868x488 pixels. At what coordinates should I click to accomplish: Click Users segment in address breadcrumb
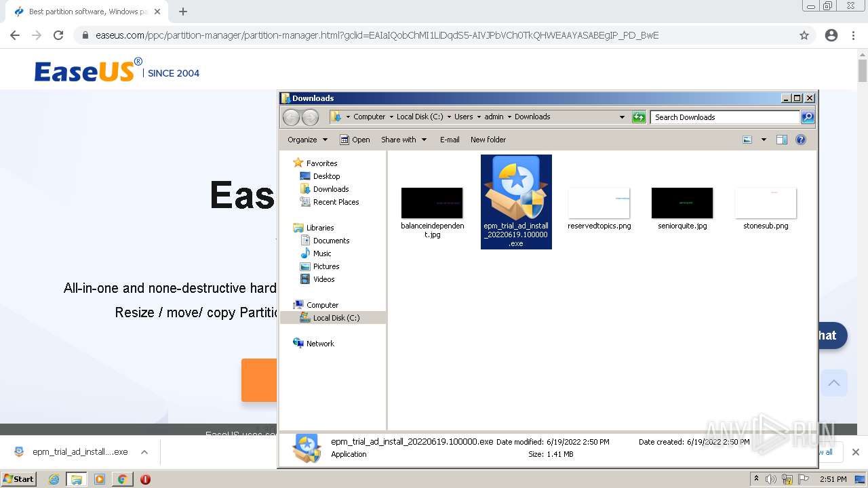click(x=464, y=117)
